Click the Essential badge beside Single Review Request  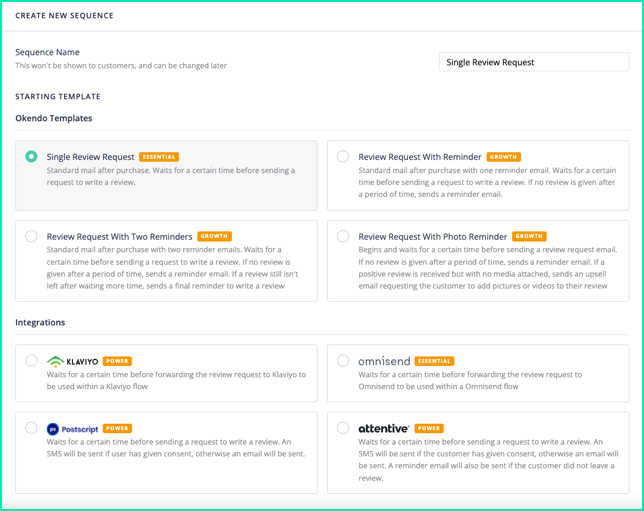point(159,157)
